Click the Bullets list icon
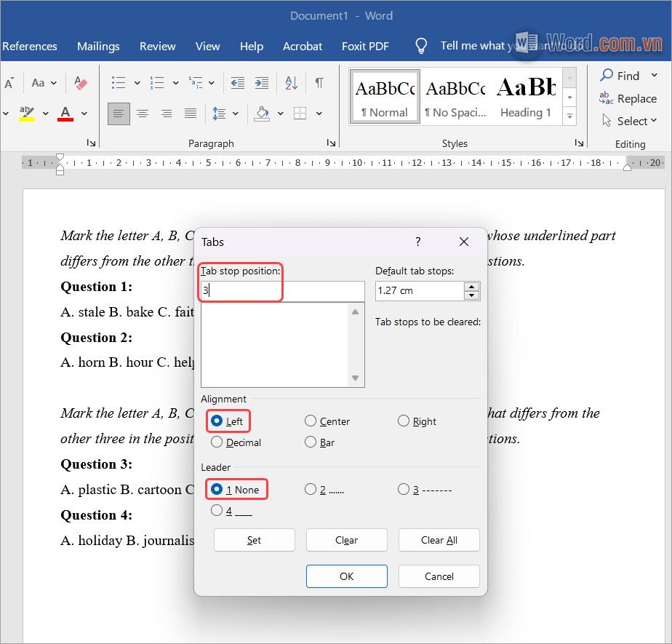The height and width of the screenshot is (644, 672). coord(119,83)
